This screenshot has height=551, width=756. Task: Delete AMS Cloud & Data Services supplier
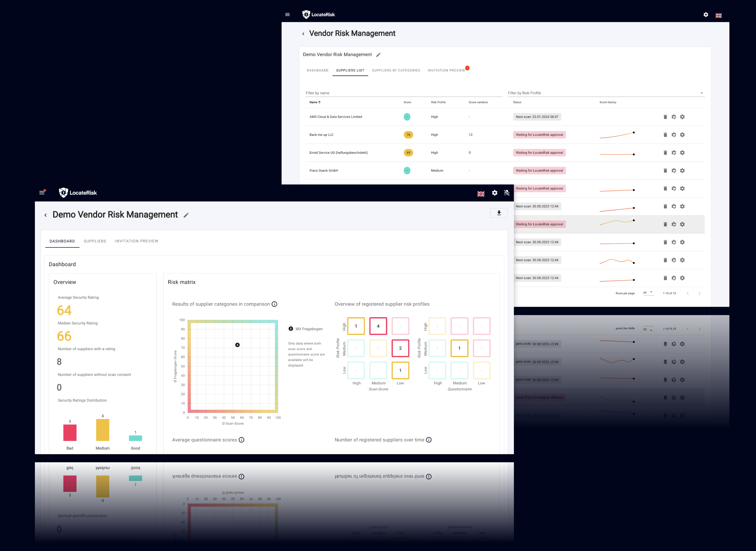point(665,117)
